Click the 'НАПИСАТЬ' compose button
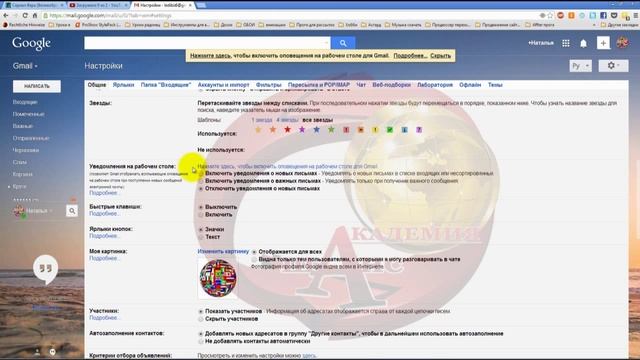The image size is (640, 360). [37, 86]
